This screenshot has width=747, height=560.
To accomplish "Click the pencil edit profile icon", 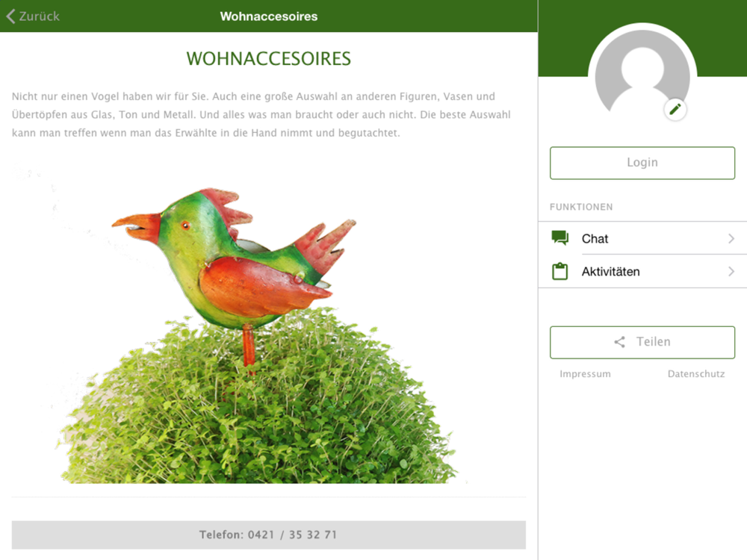I will coord(675,110).
